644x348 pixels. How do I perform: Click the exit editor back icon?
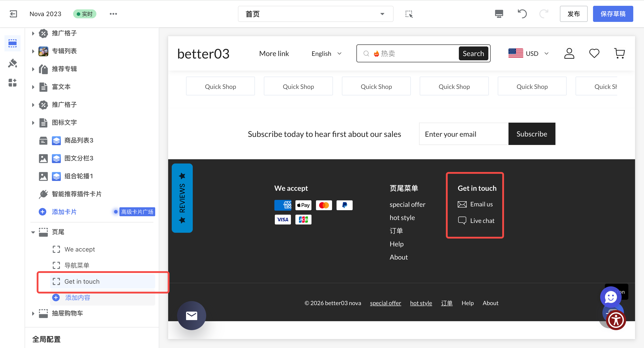click(13, 14)
